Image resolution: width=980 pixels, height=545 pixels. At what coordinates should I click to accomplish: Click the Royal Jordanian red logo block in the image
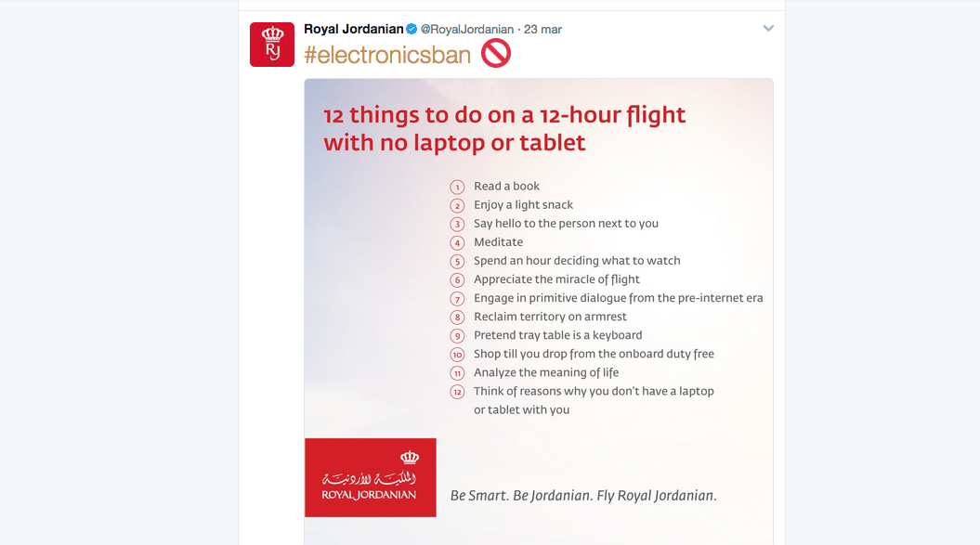tap(370, 477)
